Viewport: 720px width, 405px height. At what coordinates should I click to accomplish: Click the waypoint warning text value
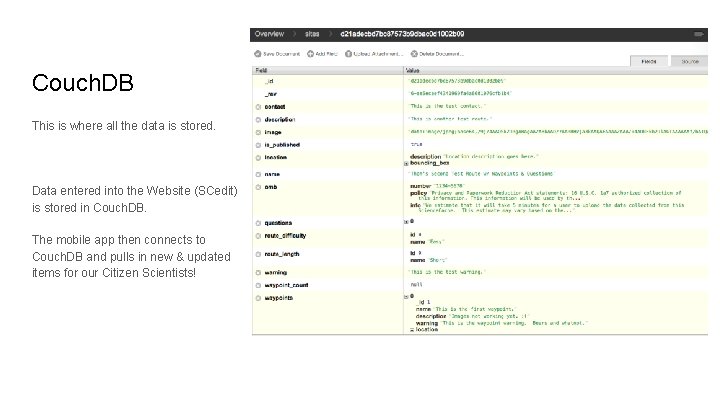coord(514,323)
